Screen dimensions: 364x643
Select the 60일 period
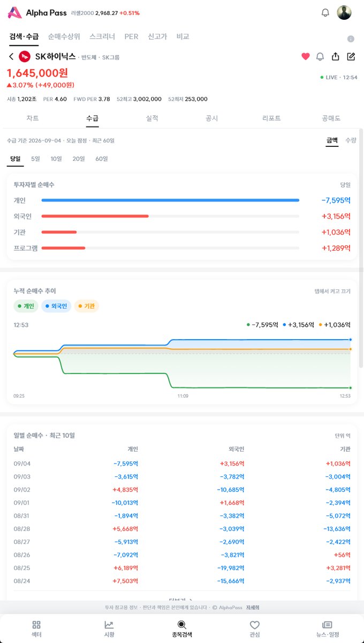click(x=102, y=159)
